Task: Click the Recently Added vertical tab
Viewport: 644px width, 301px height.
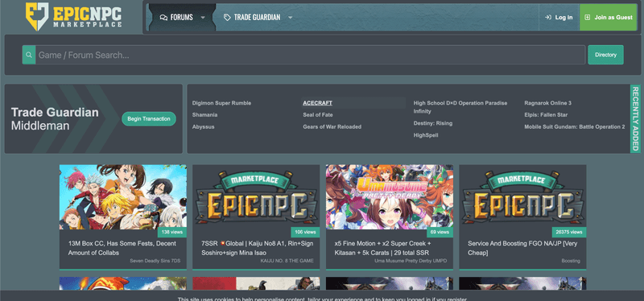Action: click(635, 118)
